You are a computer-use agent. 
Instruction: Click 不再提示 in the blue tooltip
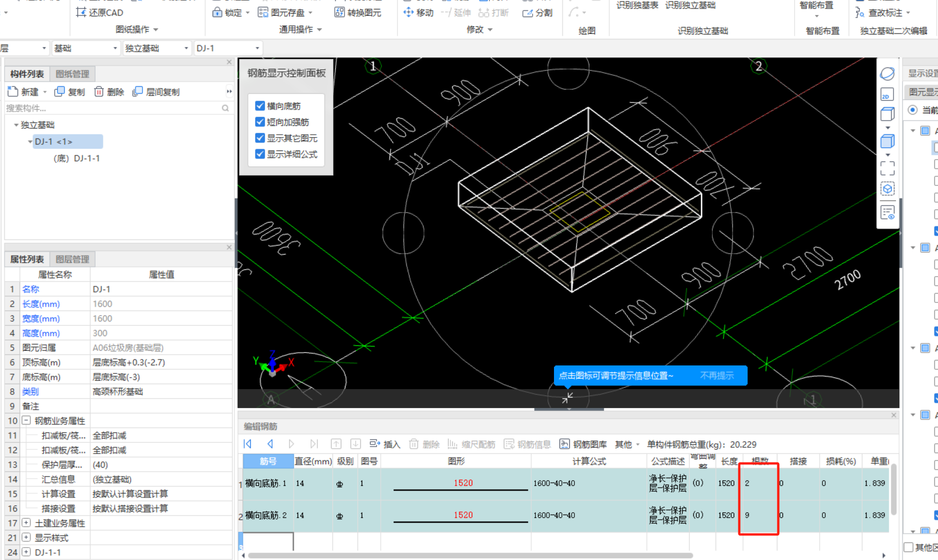click(717, 375)
